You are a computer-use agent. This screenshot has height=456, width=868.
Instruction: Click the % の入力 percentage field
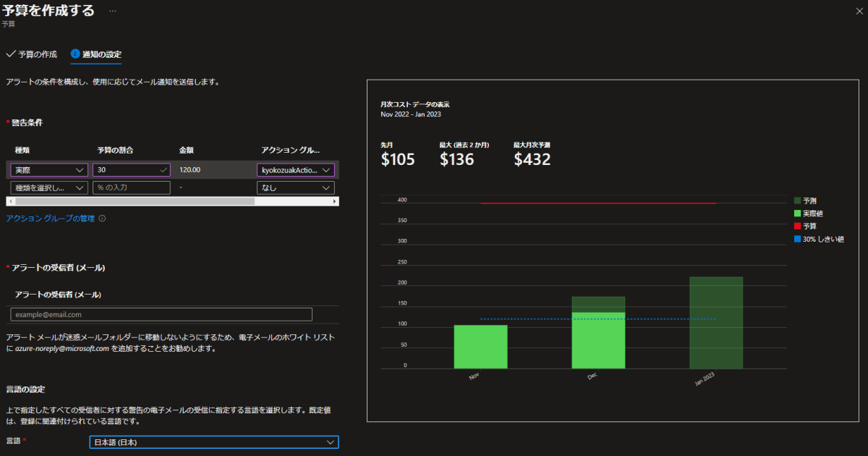[x=132, y=187]
